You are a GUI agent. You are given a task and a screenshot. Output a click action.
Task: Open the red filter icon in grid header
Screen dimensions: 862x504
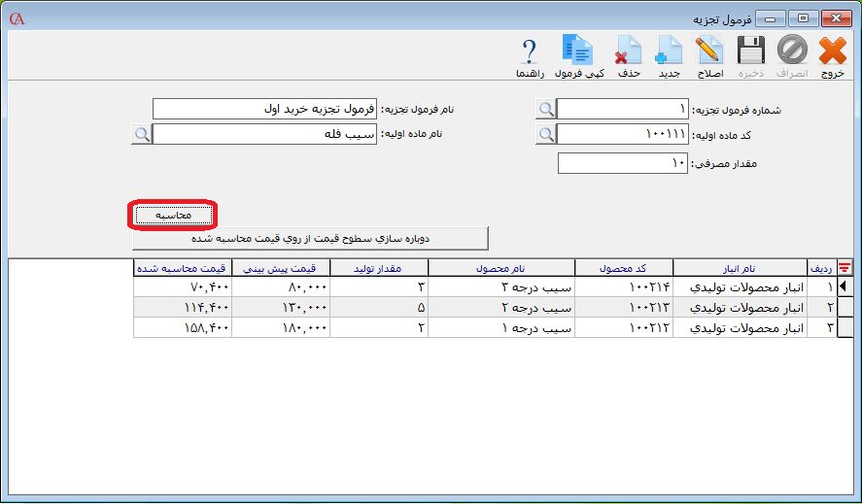pos(845,268)
